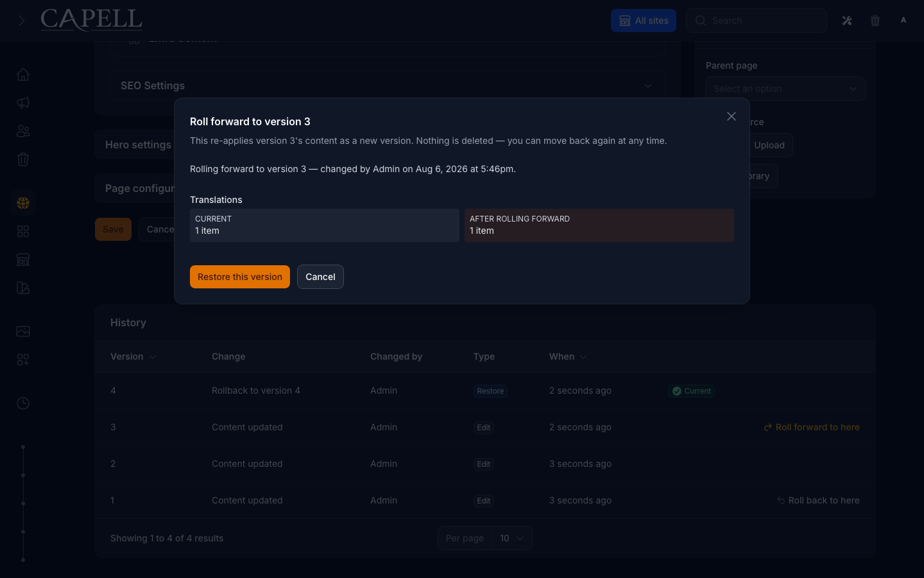Click the Edit badge on version 3 row
This screenshot has width=924, height=578.
tap(484, 428)
